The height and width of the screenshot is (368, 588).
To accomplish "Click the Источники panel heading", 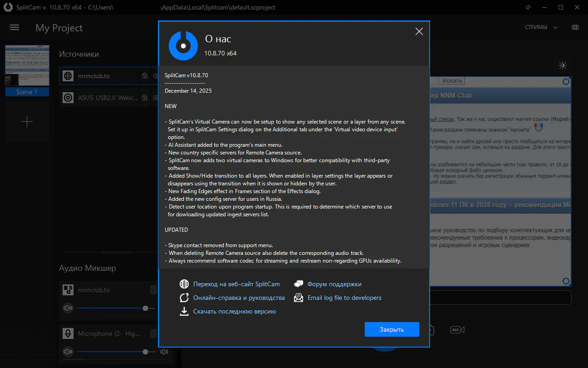I will tap(79, 54).
